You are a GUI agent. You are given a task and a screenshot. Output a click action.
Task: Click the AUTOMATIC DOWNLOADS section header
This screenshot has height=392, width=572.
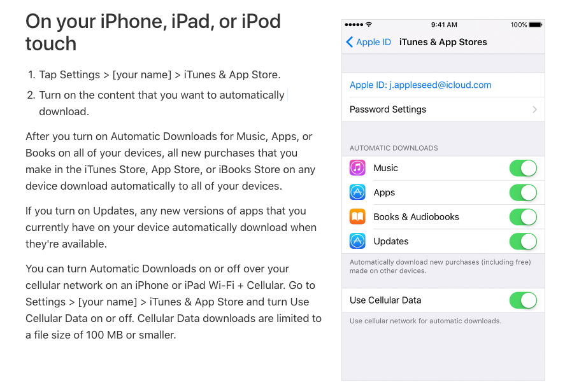coord(394,148)
